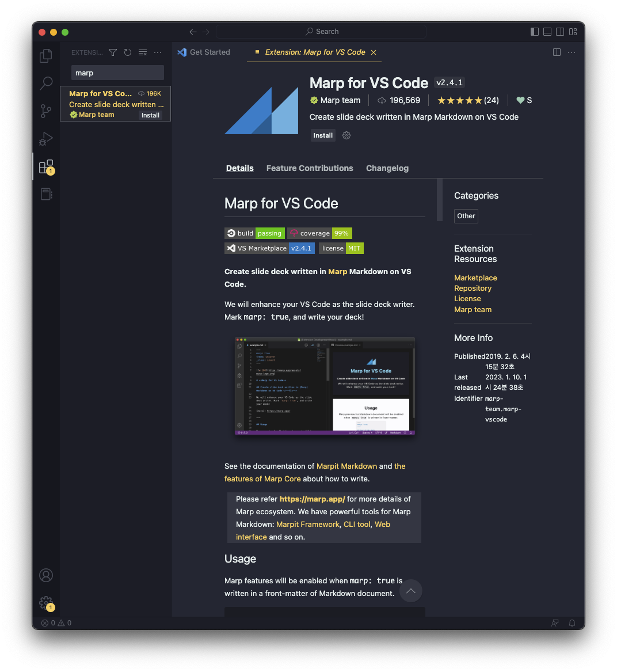Viewport: 617px width, 672px height.
Task: Click the Marp link in bold description
Action: point(338,271)
